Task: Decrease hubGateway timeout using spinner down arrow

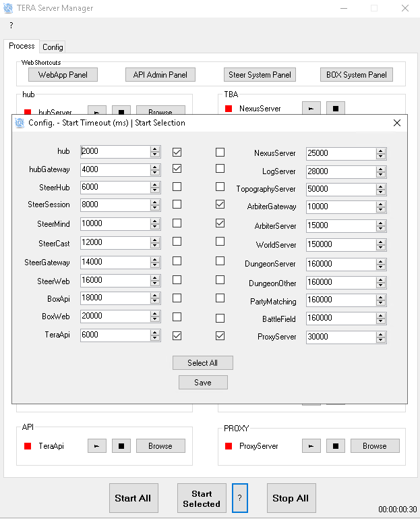Action: [x=155, y=173]
